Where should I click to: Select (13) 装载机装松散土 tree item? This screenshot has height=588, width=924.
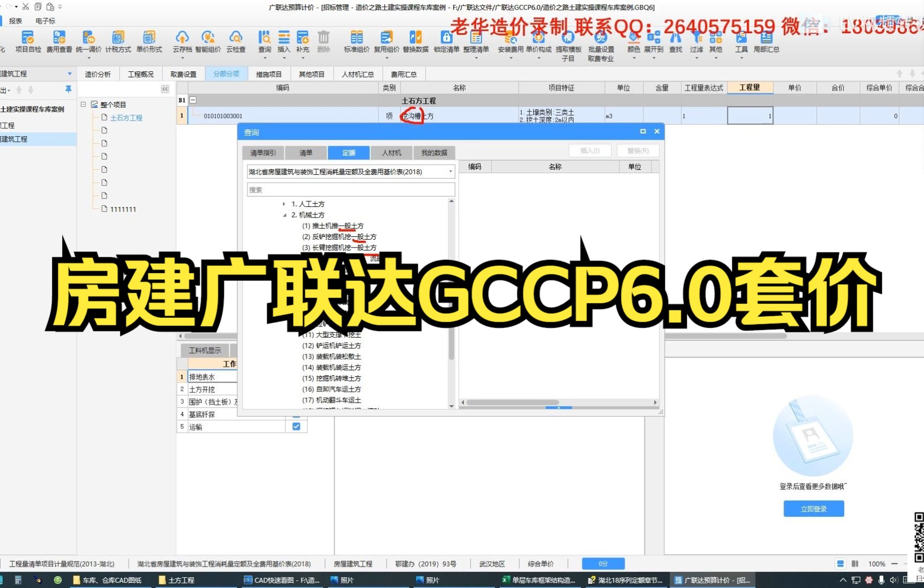click(x=332, y=356)
